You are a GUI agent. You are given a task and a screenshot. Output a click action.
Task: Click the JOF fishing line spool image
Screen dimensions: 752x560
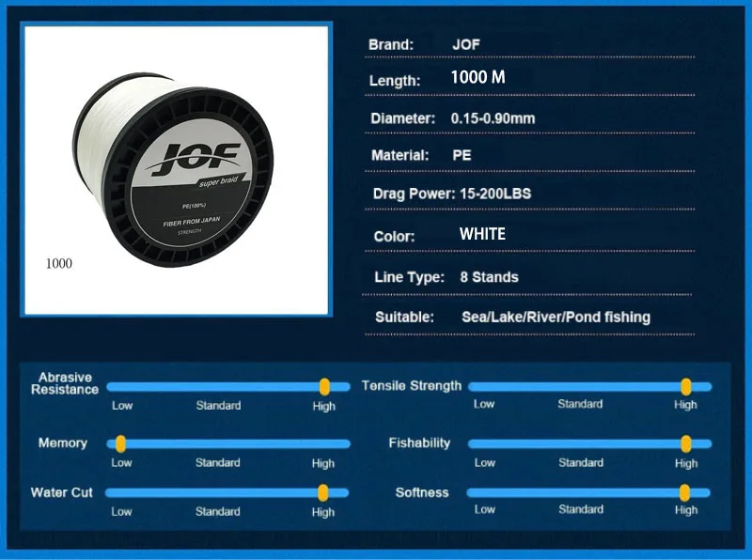coord(174,170)
